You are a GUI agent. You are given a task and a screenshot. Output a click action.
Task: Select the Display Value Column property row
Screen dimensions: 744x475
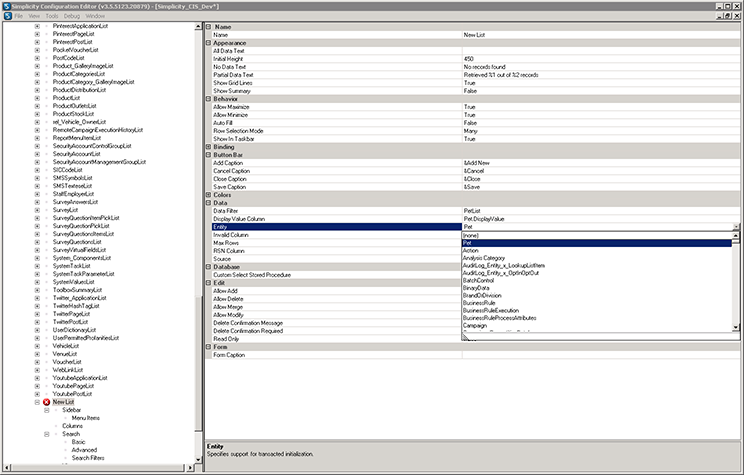pos(475,219)
